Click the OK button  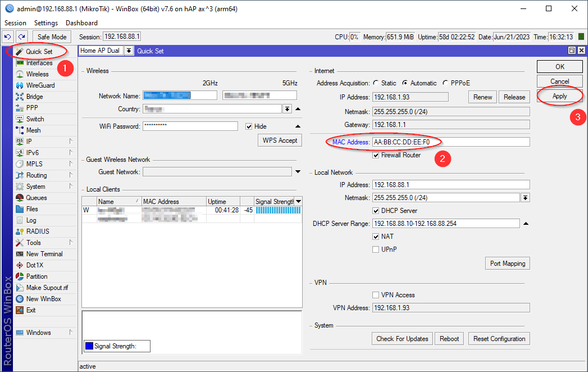(559, 66)
